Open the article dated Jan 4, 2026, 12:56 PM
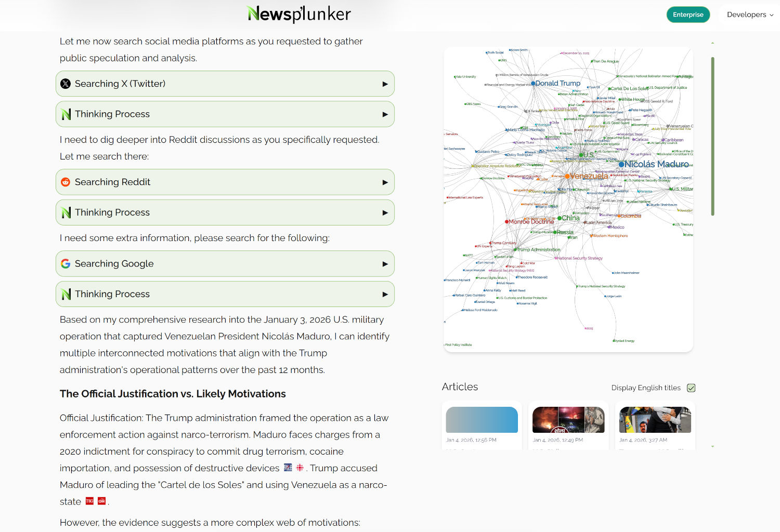Screen dimensions: 780x532 482,425
